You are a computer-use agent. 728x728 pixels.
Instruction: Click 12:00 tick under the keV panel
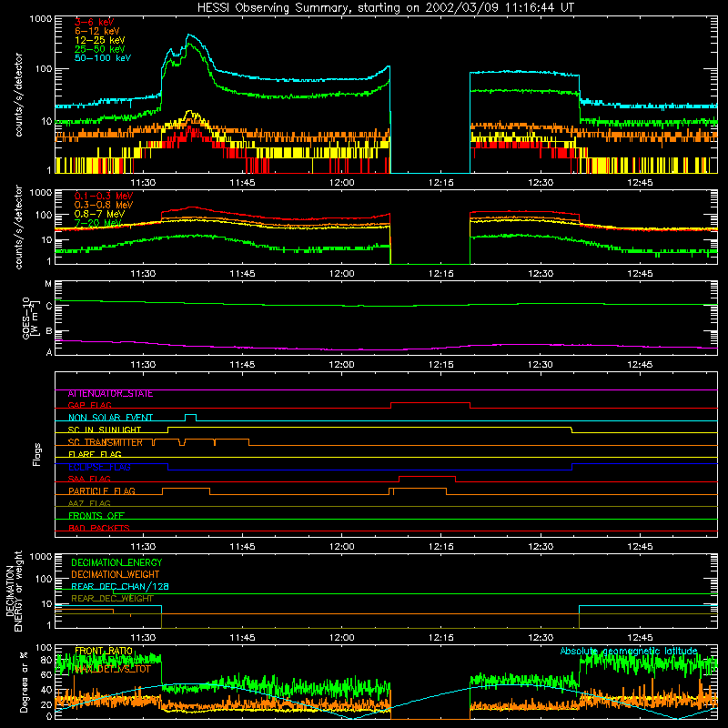[x=342, y=183]
